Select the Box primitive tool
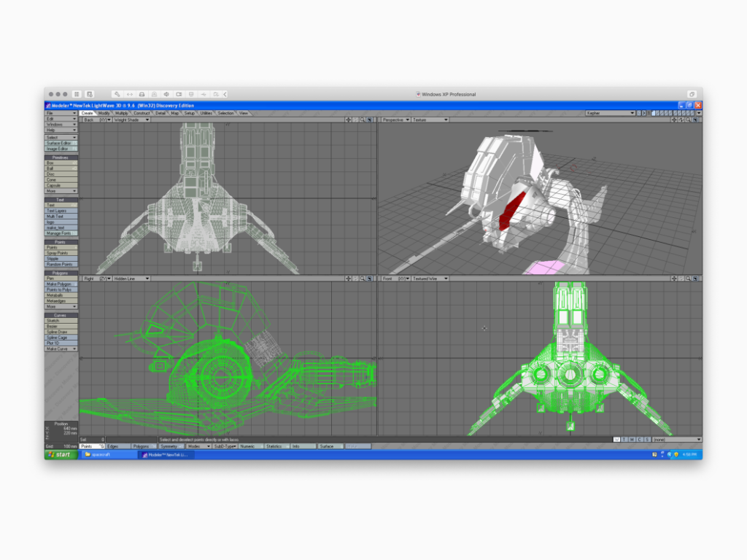The height and width of the screenshot is (560, 747). [x=61, y=163]
